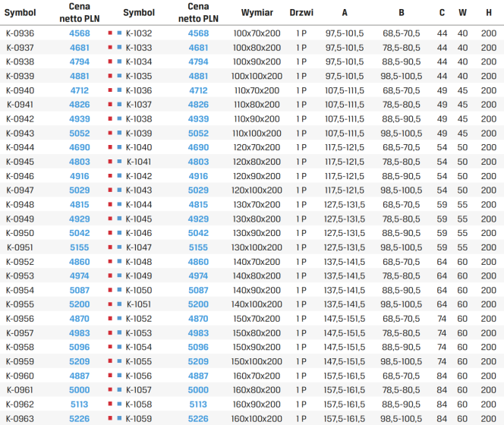The height and width of the screenshot is (425, 504).
Task: Click price 5042 next to K-0950
Action: 80,233
